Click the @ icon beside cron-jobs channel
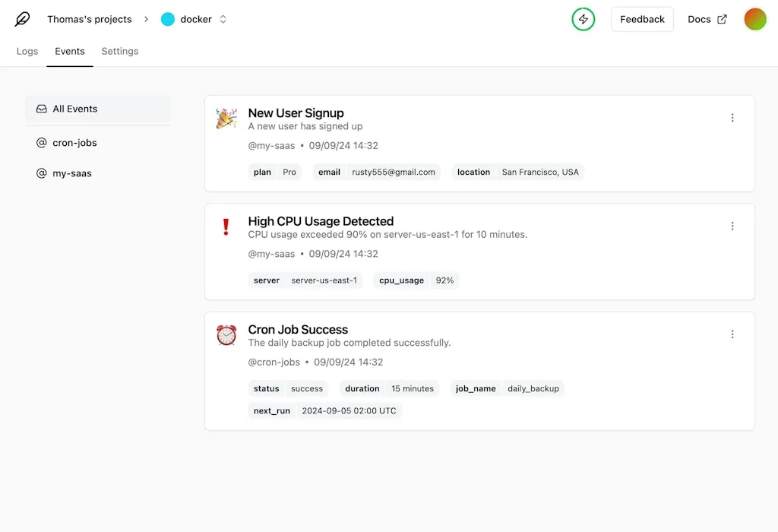The height and width of the screenshot is (532, 778). point(42,142)
